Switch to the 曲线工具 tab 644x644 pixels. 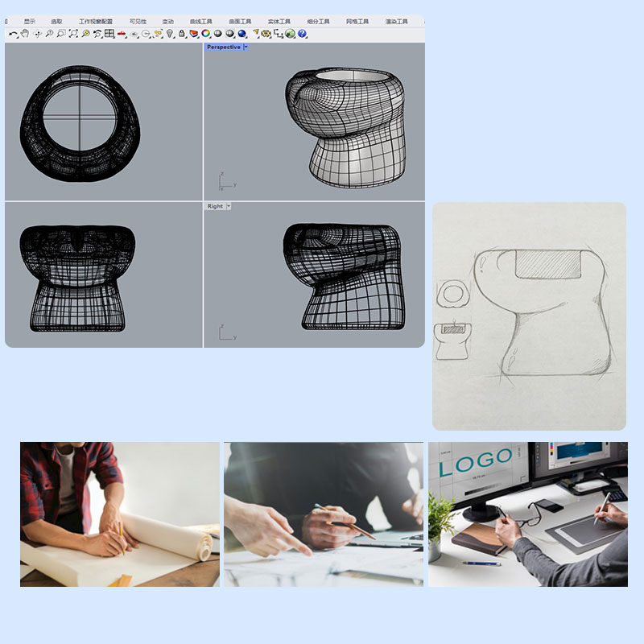click(200, 22)
